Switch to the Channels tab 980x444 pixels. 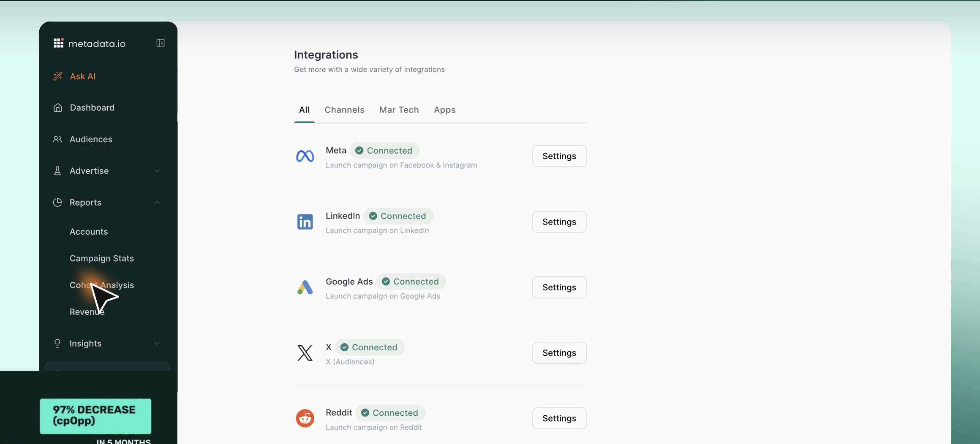[344, 110]
